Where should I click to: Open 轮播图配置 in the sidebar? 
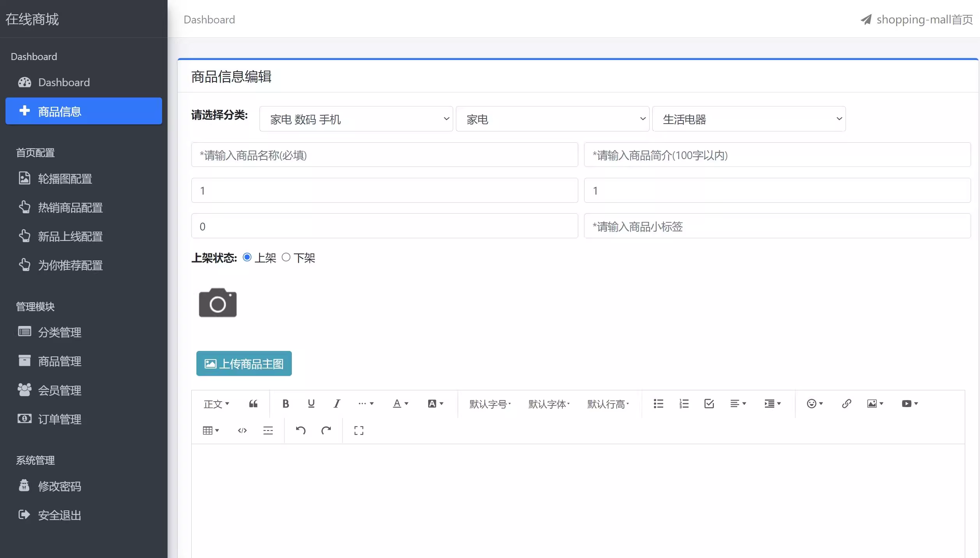(x=84, y=179)
